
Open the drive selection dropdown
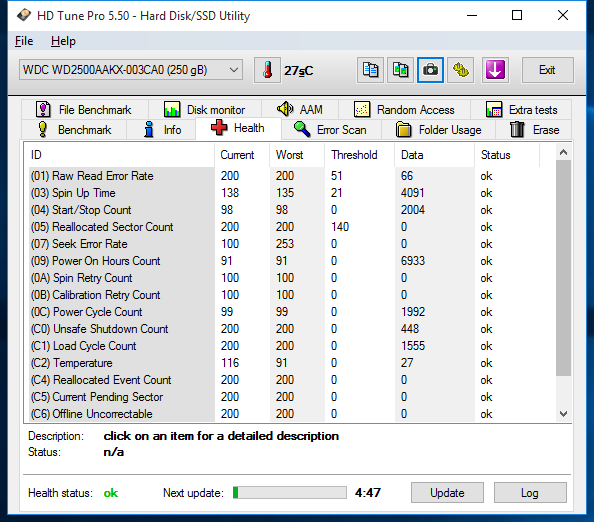click(131, 70)
